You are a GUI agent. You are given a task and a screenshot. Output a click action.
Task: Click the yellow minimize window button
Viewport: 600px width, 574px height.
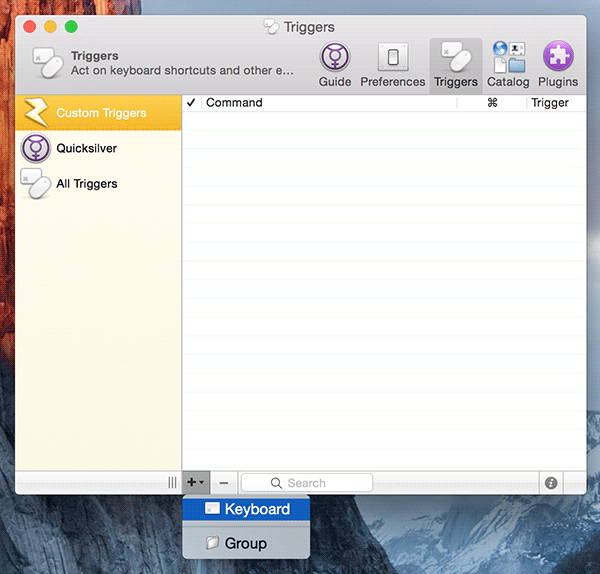pyautogui.click(x=51, y=27)
